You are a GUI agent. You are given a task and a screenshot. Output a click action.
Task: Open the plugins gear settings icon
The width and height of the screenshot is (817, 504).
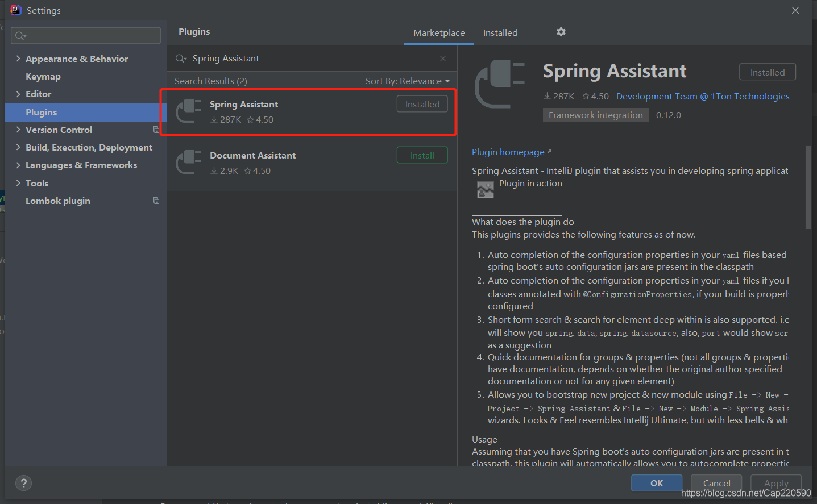click(x=561, y=32)
